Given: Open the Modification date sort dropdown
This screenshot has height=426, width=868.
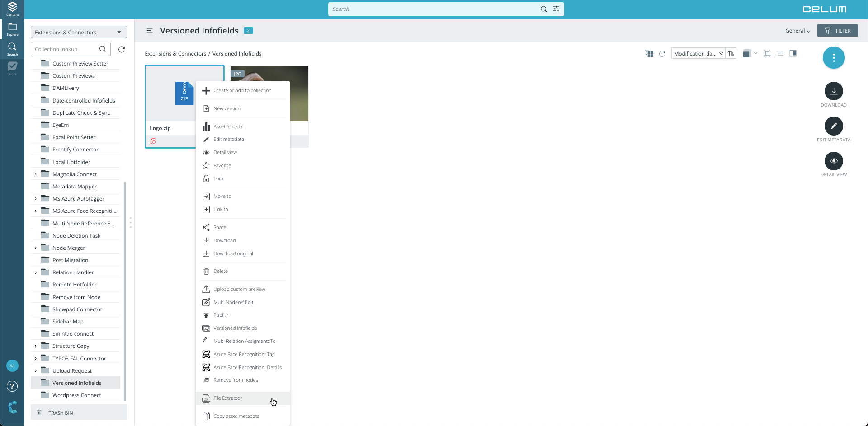Looking at the screenshot, I should (x=698, y=54).
